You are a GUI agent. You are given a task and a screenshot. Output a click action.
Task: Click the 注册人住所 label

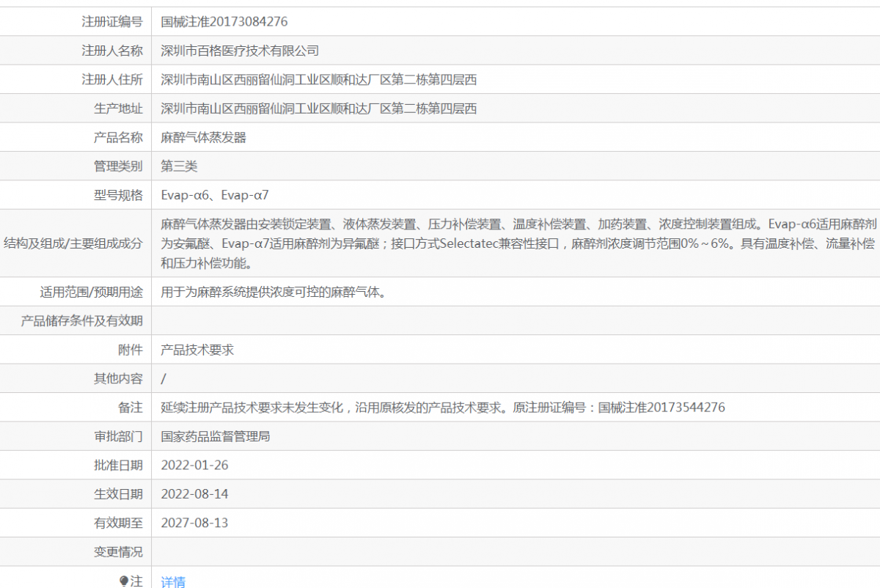coord(112,79)
